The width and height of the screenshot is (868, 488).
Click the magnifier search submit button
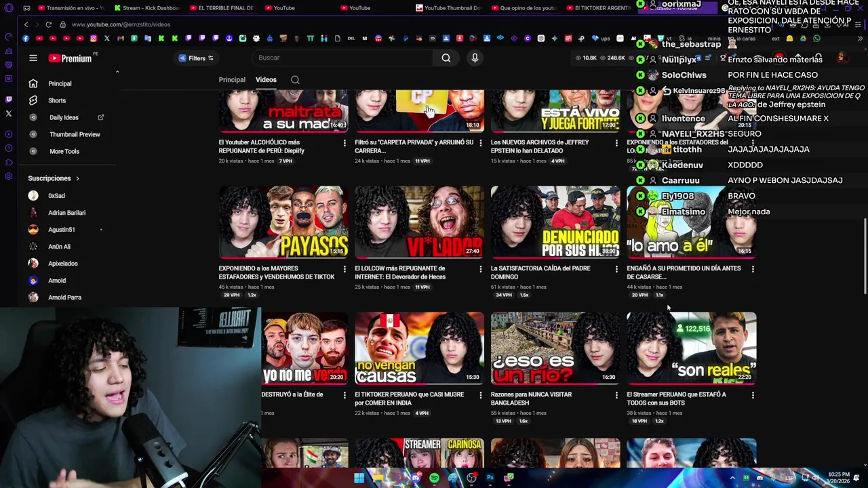pyautogui.click(x=446, y=58)
